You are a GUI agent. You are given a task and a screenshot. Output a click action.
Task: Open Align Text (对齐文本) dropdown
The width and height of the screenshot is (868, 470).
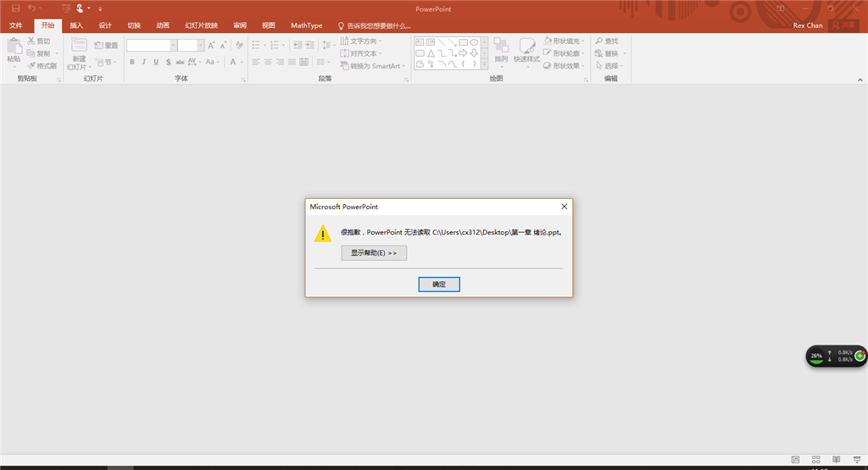(x=361, y=53)
